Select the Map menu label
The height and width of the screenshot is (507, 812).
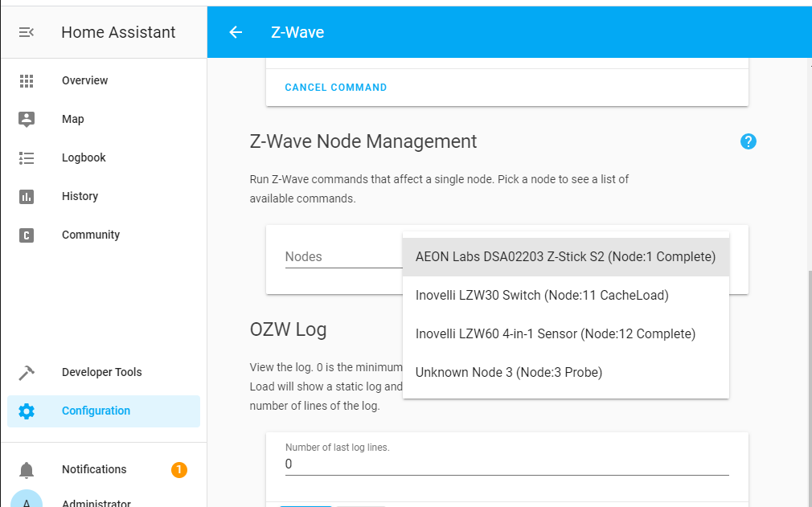(73, 119)
